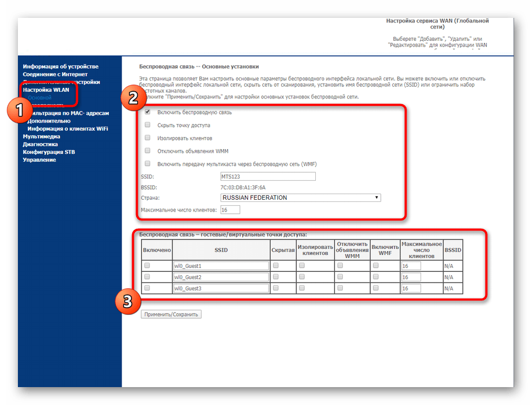The width and height of the screenshot is (532, 405).
Task: Select 'Настройка WLAN' menu section
Action: click(x=46, y=90)
